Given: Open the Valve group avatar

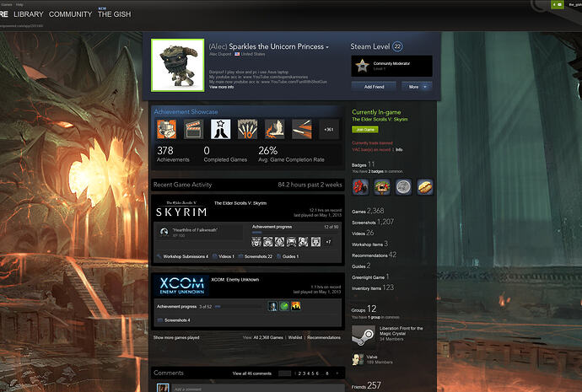Looking at the screenshot, I should pos(358,359).
